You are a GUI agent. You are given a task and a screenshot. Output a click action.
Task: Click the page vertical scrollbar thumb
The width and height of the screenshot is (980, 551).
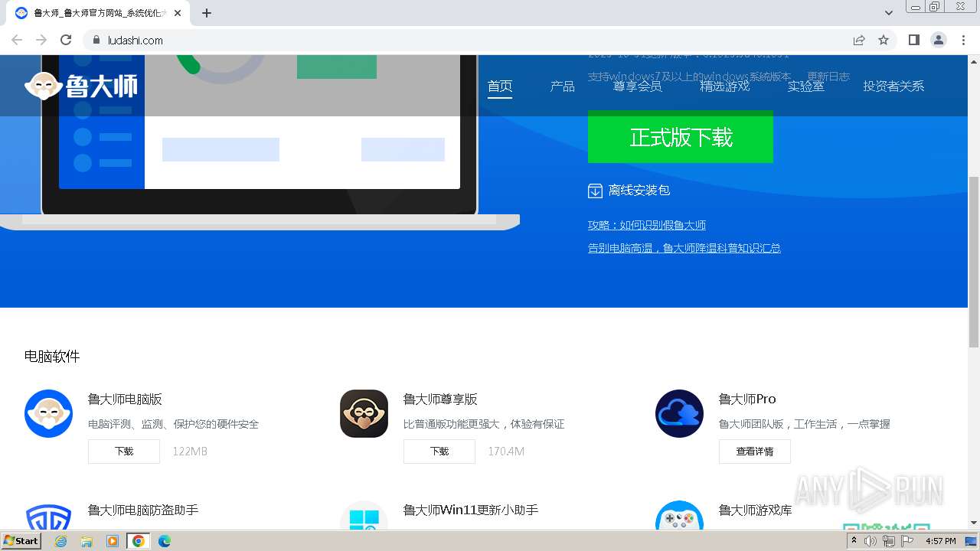click(974, 260)
